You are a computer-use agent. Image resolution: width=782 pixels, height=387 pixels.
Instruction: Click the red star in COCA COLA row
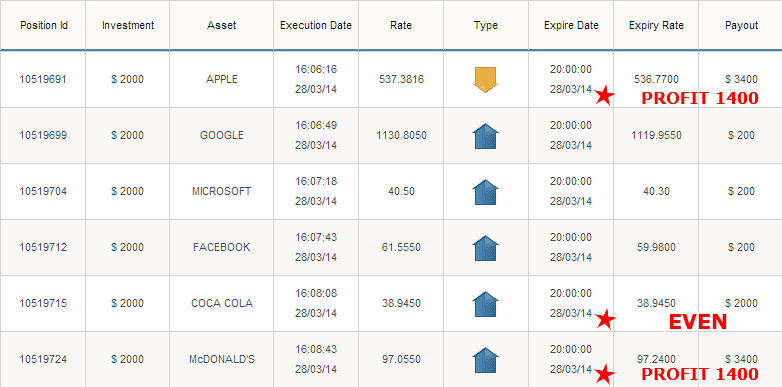[605, 319]
